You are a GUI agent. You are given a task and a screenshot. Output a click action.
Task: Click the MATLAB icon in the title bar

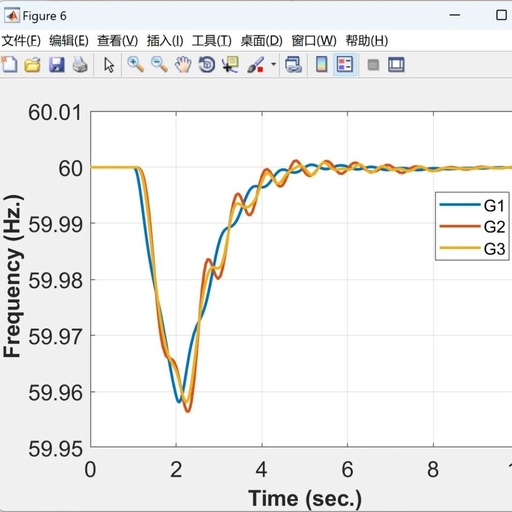click(x=12, y=15)
